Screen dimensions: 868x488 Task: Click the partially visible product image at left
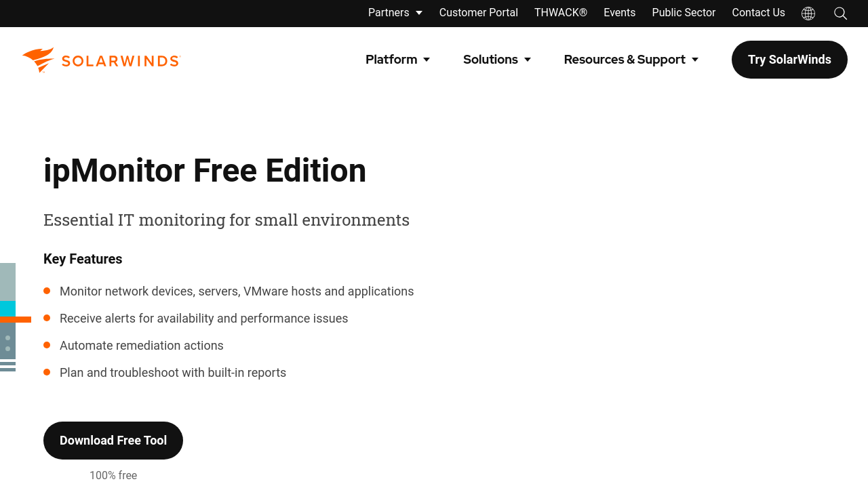pos(8,317)
